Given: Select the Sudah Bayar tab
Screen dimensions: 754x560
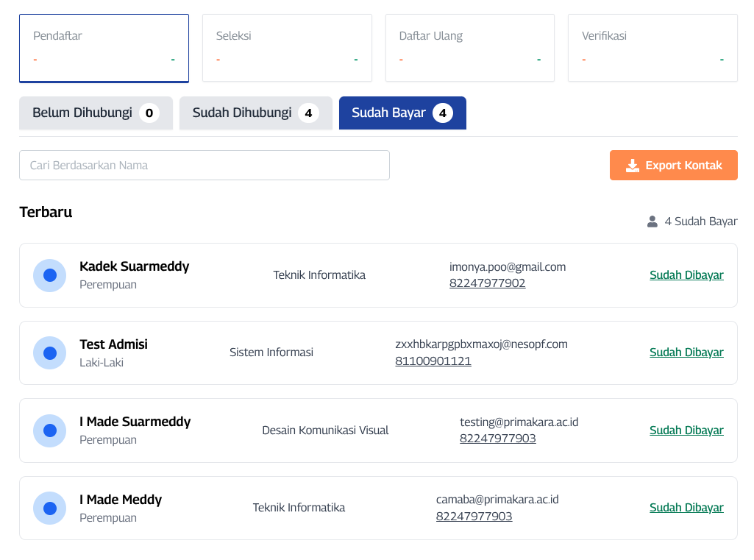Looking at the screenshot, I should (x=402, y=113).
